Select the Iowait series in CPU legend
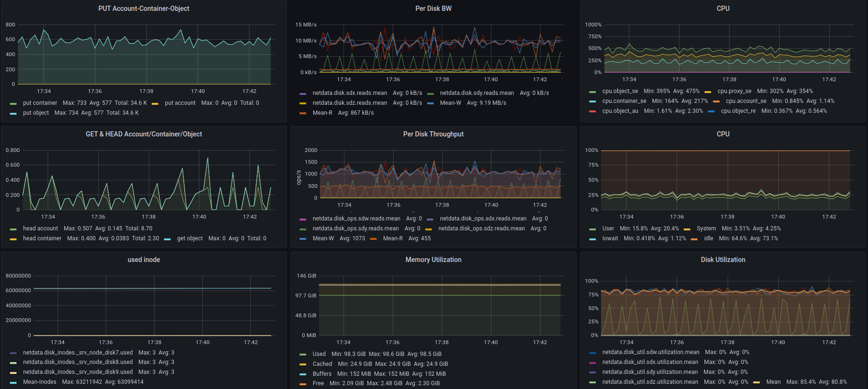This screenshot has height=389, width=868. [x=610, y=238]
